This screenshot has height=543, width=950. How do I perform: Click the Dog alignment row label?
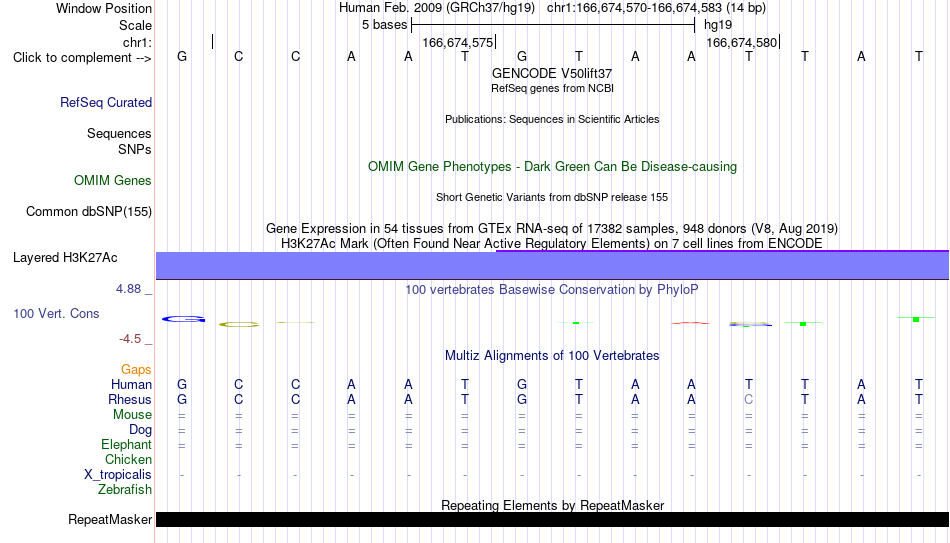[141, 430]
